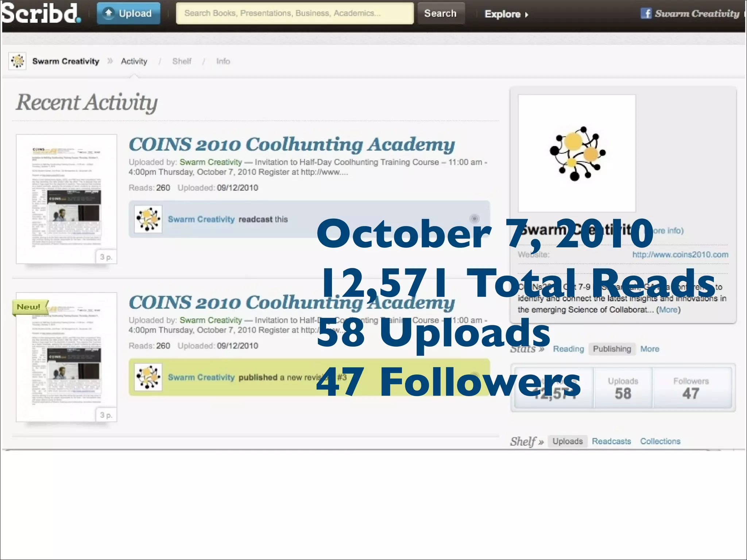Select the Uploads shelf tab
Image resolution: width=747 pixels, height=560 pixels.
coord(568,441)
